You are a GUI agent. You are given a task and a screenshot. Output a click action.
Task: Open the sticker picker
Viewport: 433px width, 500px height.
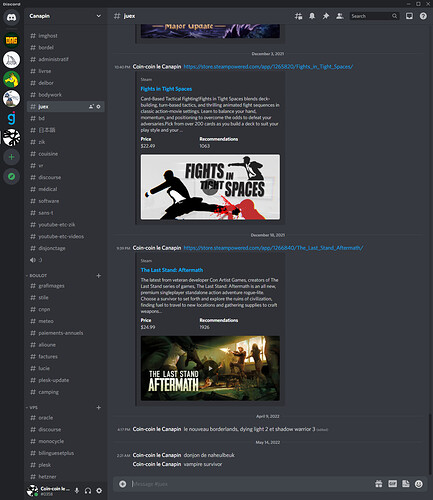(x=406, y=484)
